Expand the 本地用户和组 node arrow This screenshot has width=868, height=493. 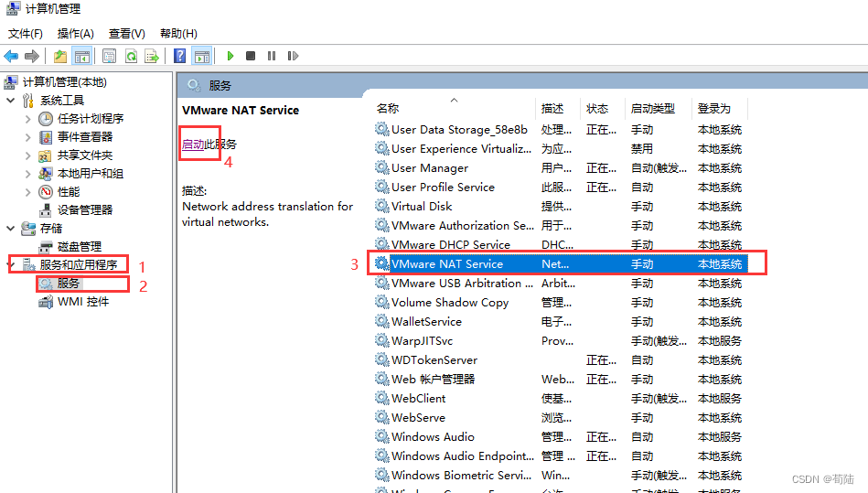coord(27,174)
